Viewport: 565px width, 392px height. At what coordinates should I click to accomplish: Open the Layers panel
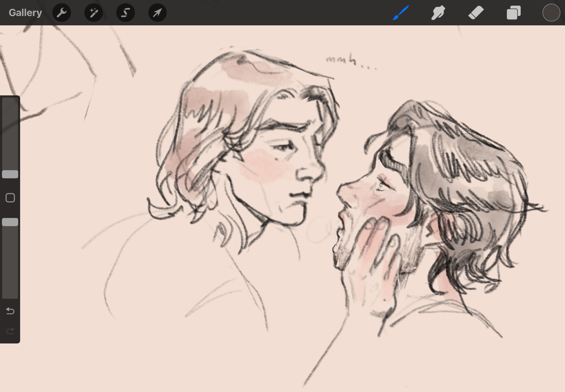513,13
